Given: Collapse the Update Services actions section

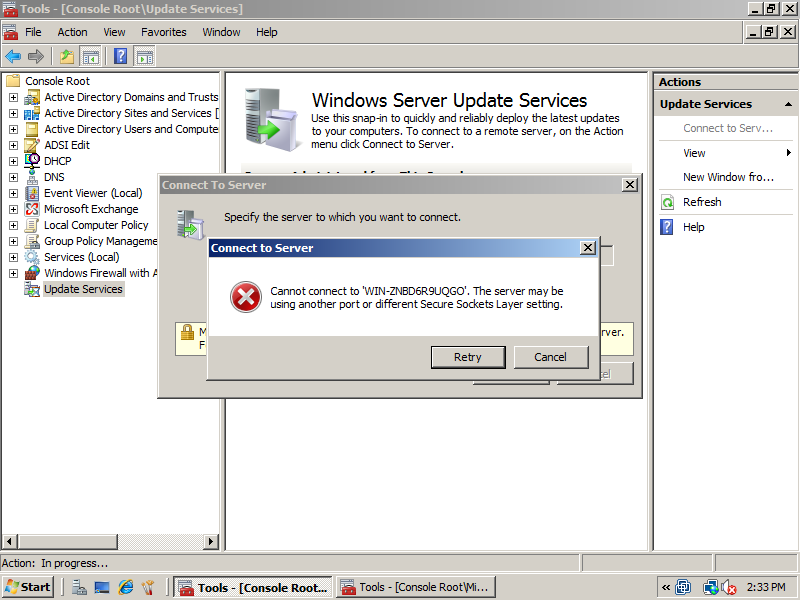Looking at the screenshot, I should 788,104.
